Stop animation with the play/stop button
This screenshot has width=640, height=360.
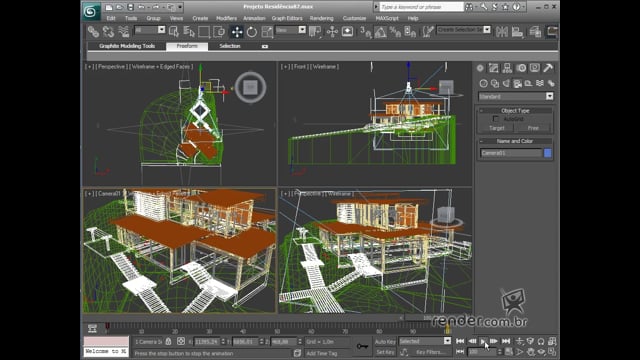[483, 341]
